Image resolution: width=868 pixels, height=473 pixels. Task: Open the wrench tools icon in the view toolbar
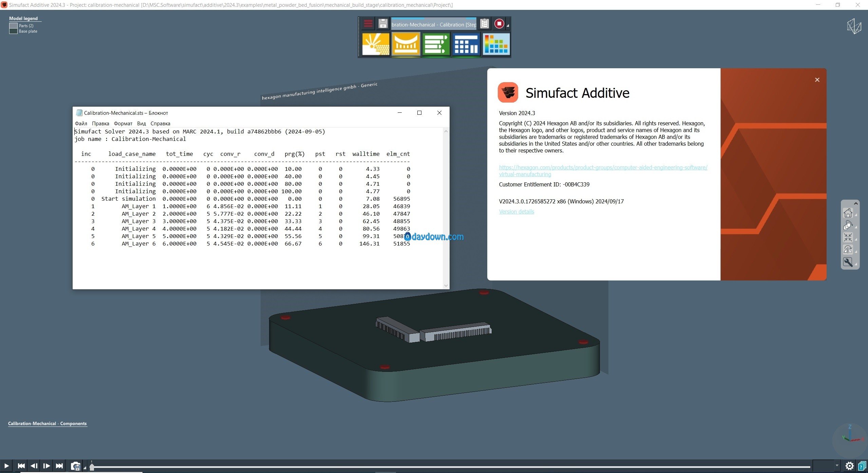pyautogui.click(x=848, y=262)
